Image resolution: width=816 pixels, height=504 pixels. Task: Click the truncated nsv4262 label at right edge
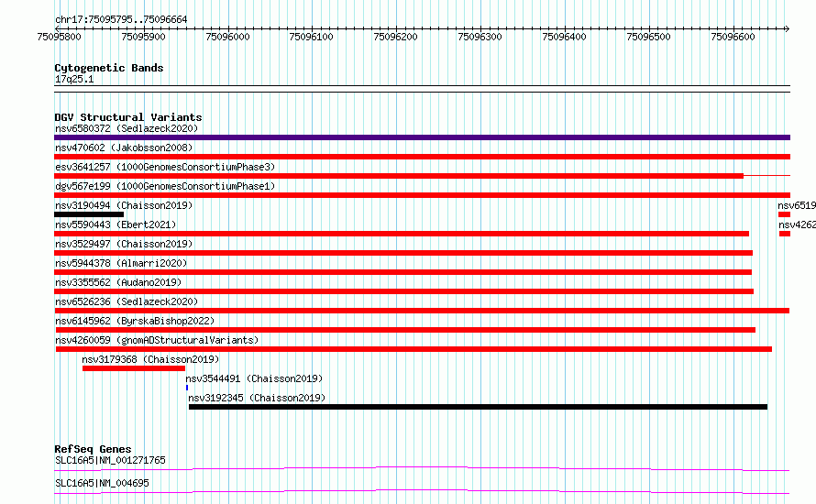797,225
